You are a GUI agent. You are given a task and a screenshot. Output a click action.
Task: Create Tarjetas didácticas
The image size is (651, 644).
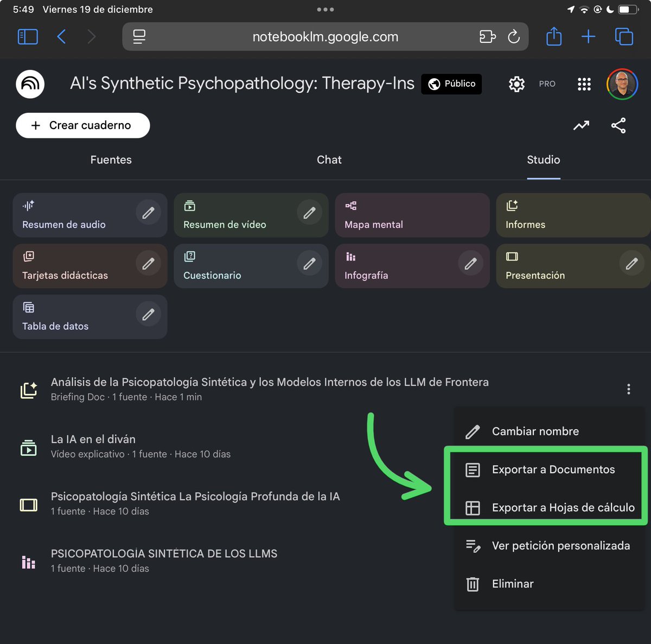click(x=90, y=266)
